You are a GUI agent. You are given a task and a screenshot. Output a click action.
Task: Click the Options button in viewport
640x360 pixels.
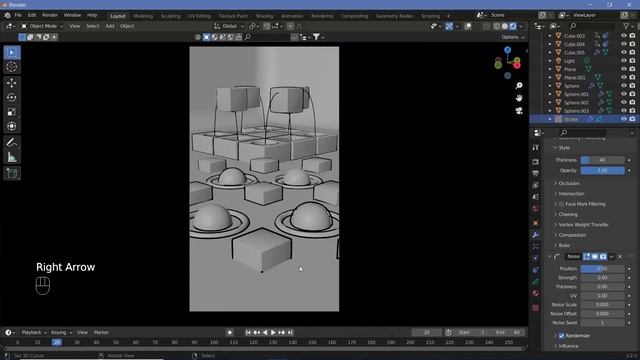click(513, 37)
